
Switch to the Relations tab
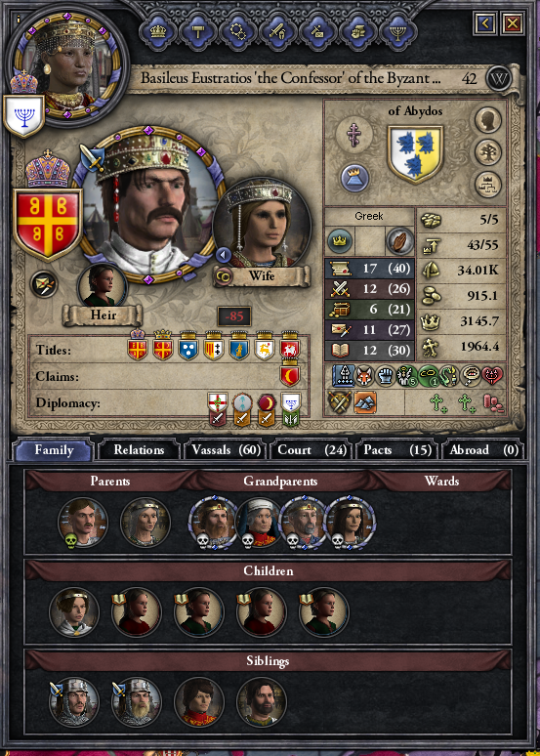(139, 450)
